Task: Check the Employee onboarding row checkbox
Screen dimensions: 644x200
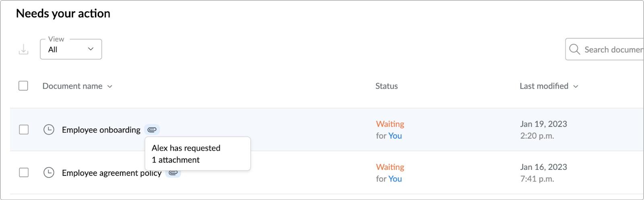Action: coord(24,130)
